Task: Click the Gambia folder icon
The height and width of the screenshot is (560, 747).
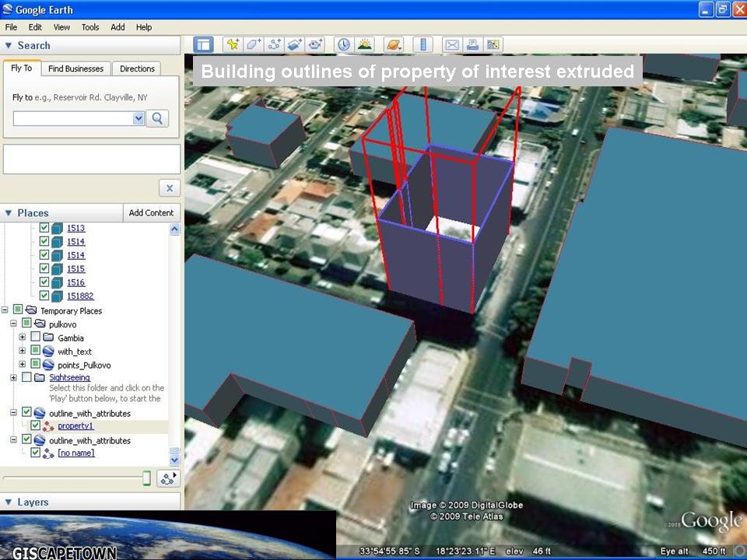Action: pyautogui.click(x=48, y=337)
